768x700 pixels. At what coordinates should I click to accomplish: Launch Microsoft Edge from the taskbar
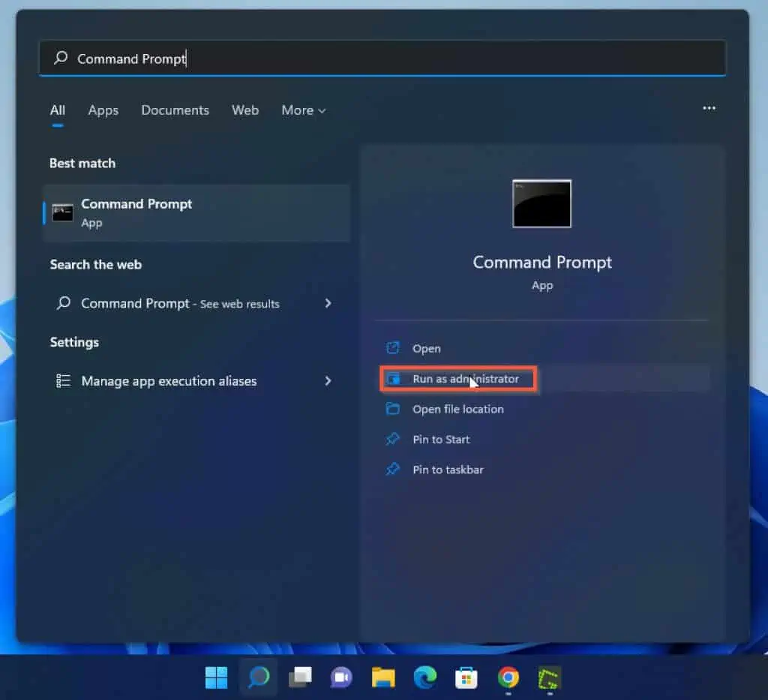pyautogui.click(x=424, y=677)
